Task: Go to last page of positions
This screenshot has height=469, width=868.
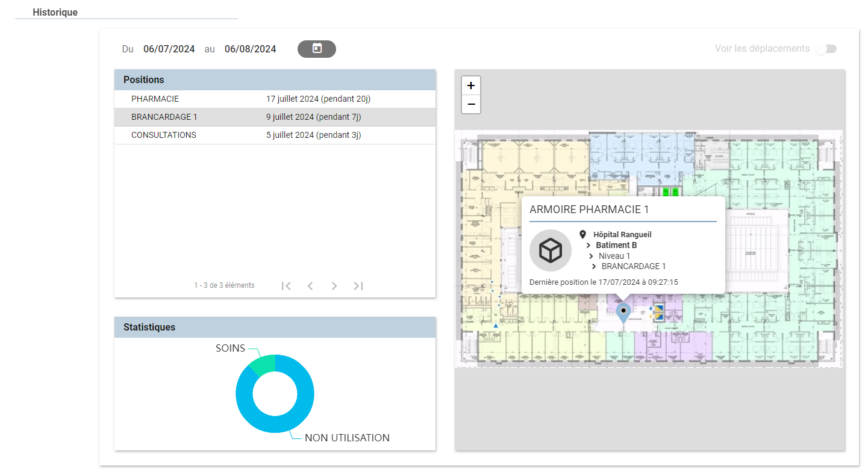Action: [358, 285]
